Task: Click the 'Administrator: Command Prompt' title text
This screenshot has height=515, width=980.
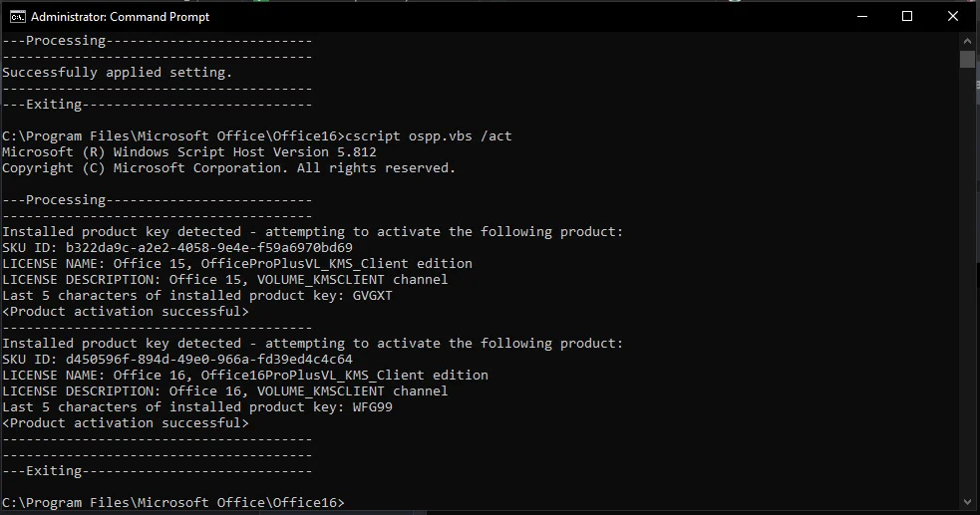Action: point(120,17)
